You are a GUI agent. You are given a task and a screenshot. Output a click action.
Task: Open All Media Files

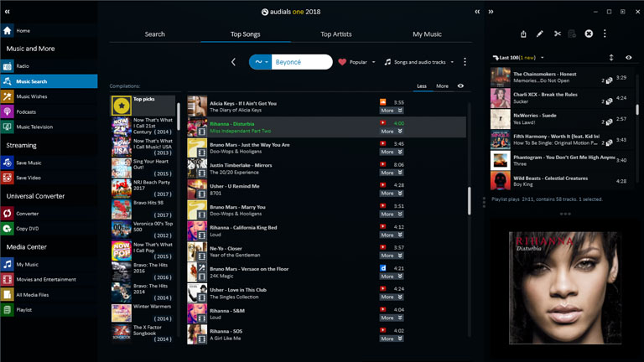(x=49, y=295)
